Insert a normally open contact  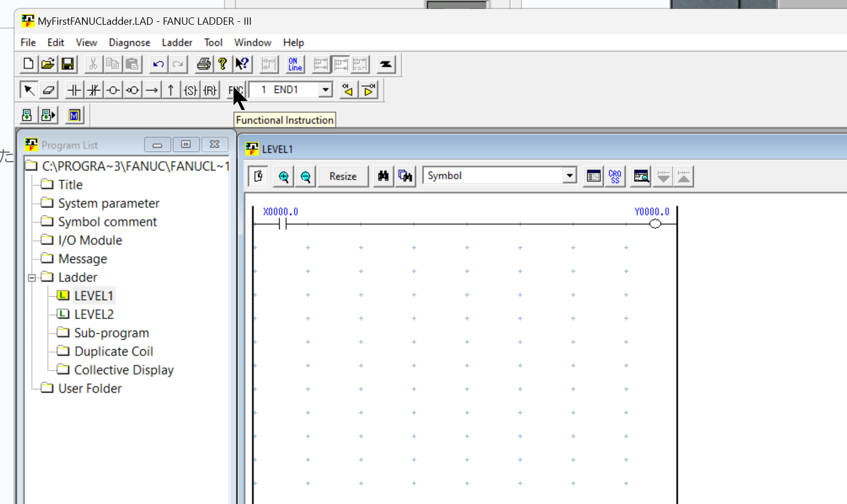pos(74,90)
